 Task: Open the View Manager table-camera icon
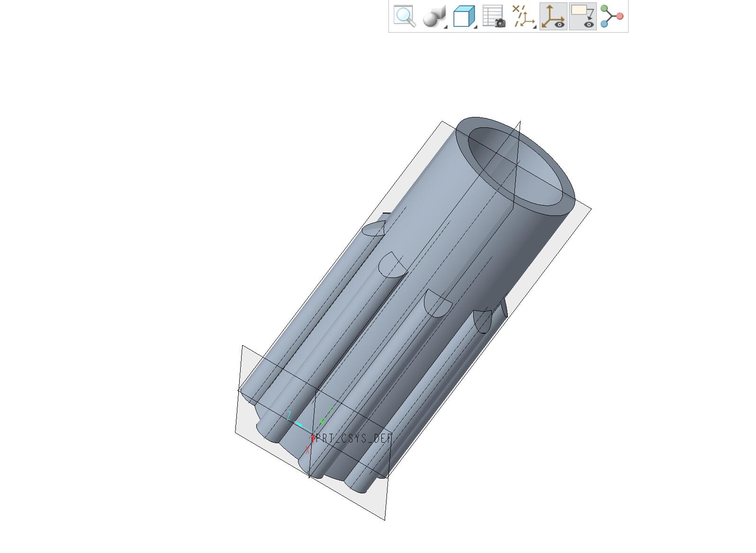pyautogui.click(x=494, y=17)
